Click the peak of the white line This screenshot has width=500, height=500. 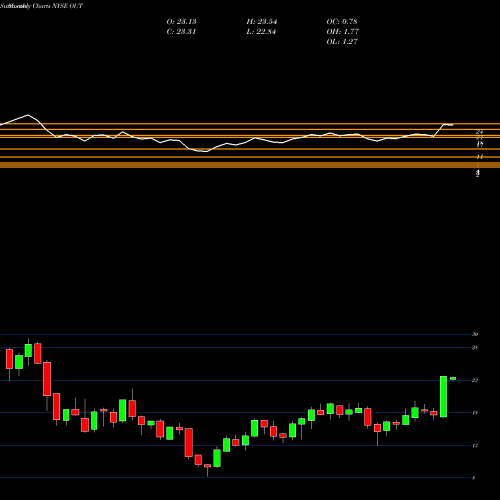(x=28, y=115)
